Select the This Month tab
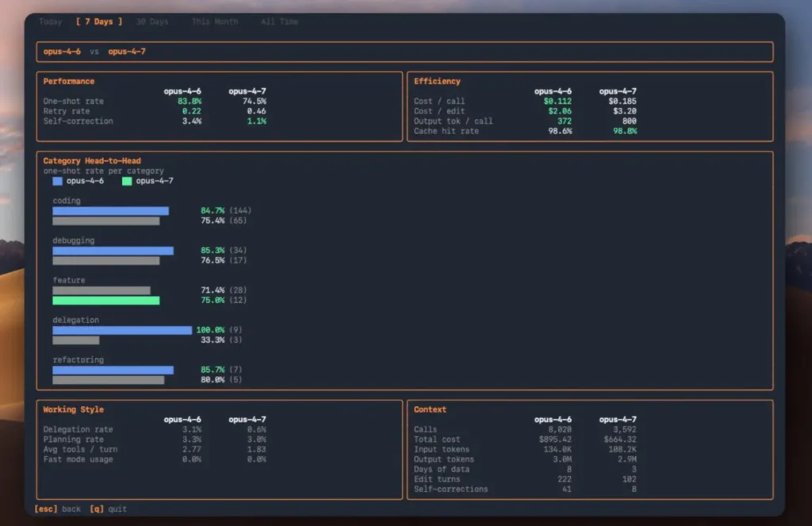 tap(214, 21)
